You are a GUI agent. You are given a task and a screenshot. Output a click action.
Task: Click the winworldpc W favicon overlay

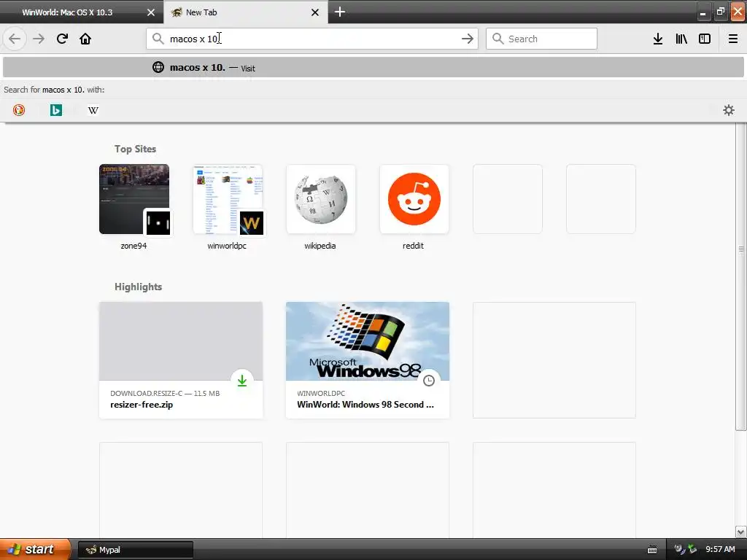click(251, 223)
